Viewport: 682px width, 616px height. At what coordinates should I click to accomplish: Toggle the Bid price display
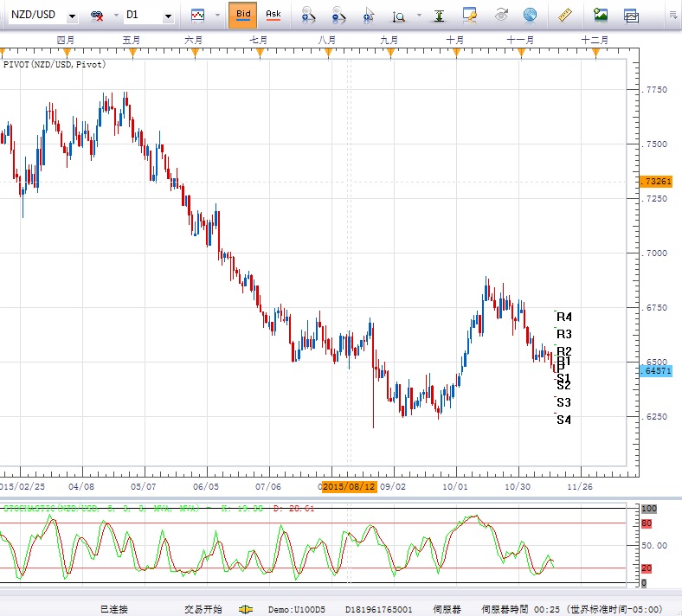243,15
